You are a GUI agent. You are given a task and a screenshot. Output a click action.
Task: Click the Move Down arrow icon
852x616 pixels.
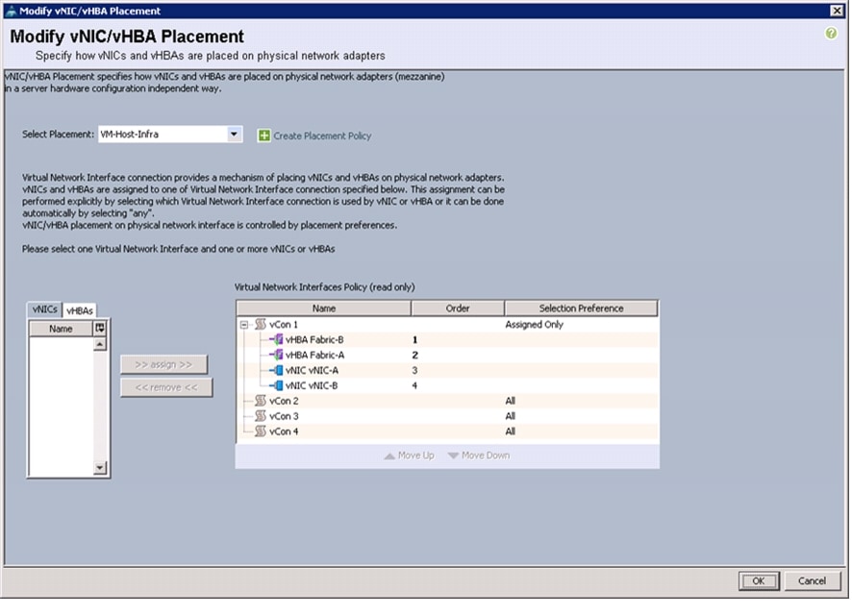tap(453, 456)
